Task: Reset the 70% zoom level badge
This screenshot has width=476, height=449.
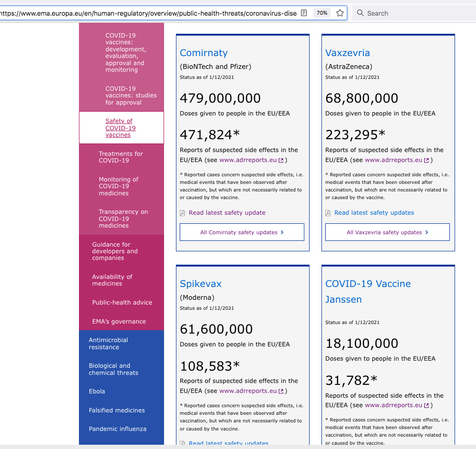Action: pyautogui.click(x=322, y=13)
